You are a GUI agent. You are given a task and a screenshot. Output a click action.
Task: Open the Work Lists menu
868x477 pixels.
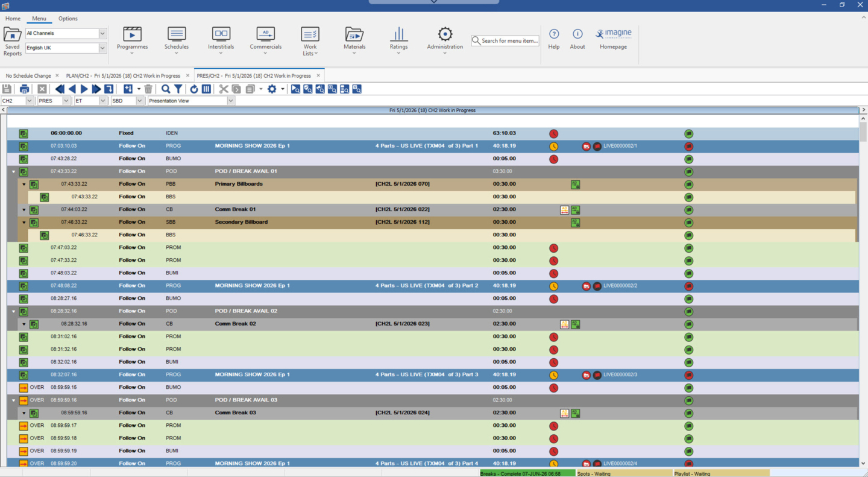click(x=310, y=41)
